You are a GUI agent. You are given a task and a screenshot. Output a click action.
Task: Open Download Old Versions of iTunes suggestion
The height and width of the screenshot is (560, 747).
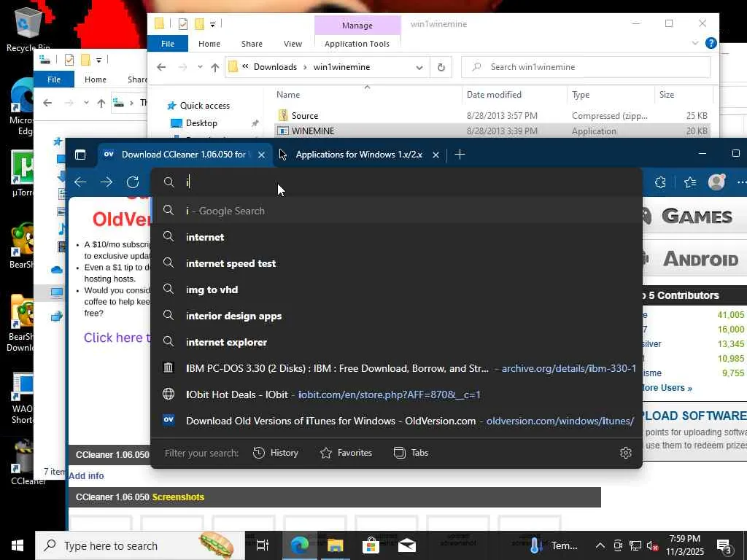click(x=396, y=421)
